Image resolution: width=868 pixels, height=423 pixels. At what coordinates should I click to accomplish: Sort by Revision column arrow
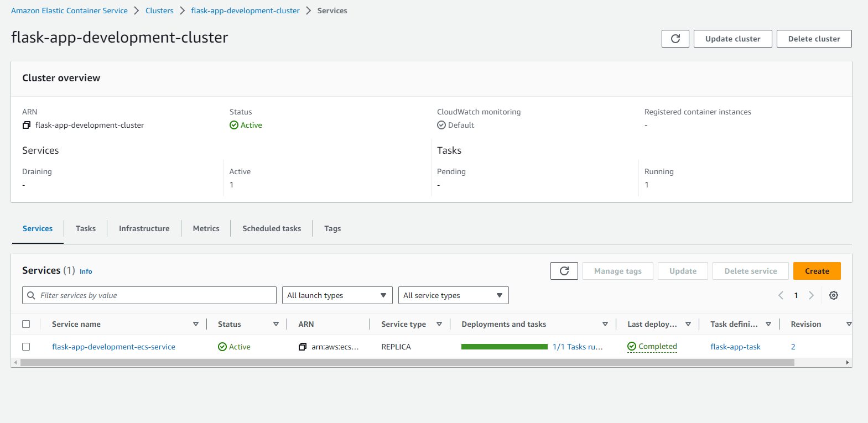point(849,324)
